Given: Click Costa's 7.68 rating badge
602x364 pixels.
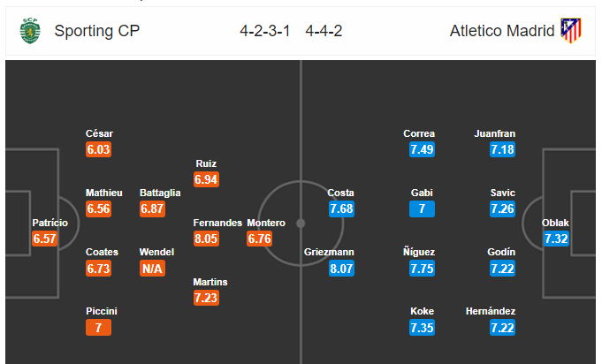Looking at the screenshot, I should 341,209.
